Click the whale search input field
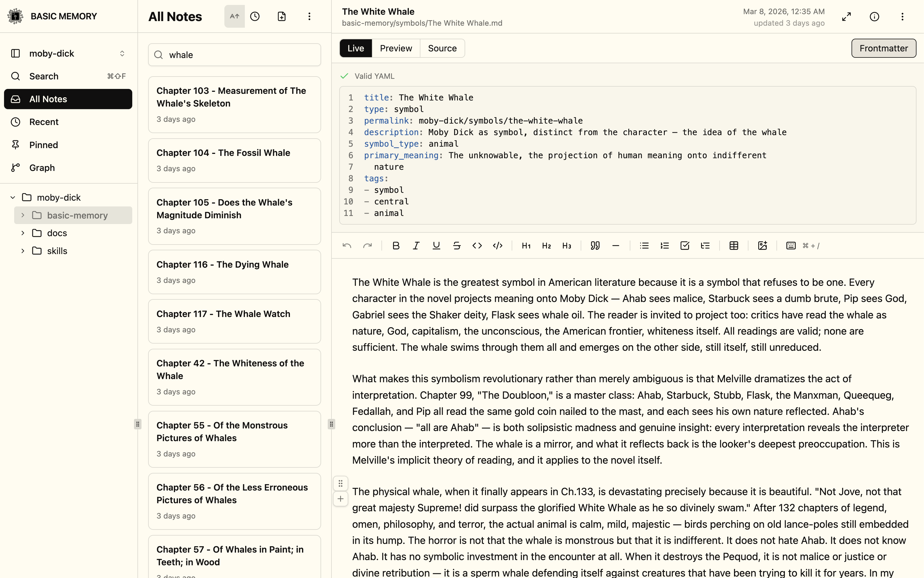The height and width of the screenshot is (578, 924). [x=241, y=55]
